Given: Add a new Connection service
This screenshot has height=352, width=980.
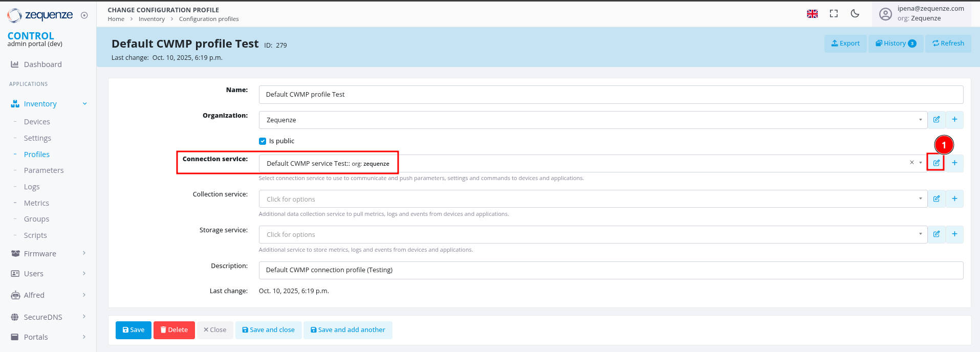Looking at the screenshot, I should [954, 163].
